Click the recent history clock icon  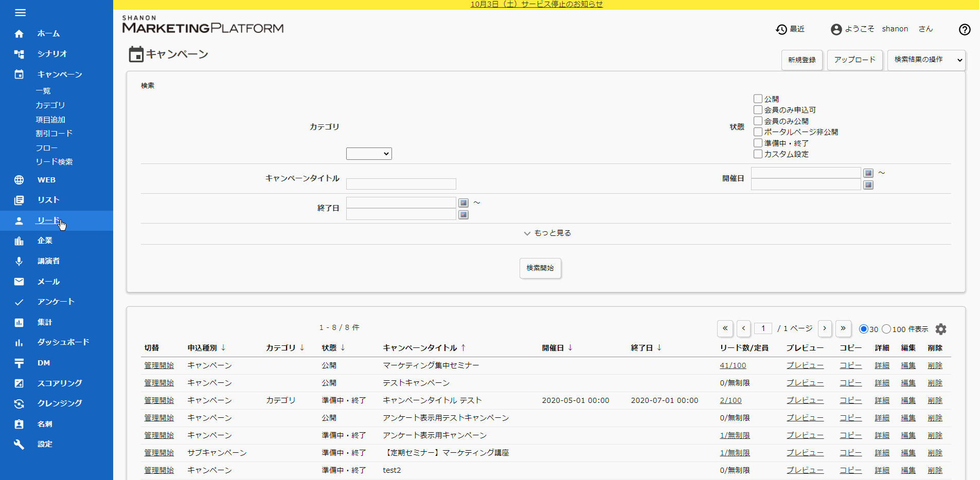click(781, 29)
